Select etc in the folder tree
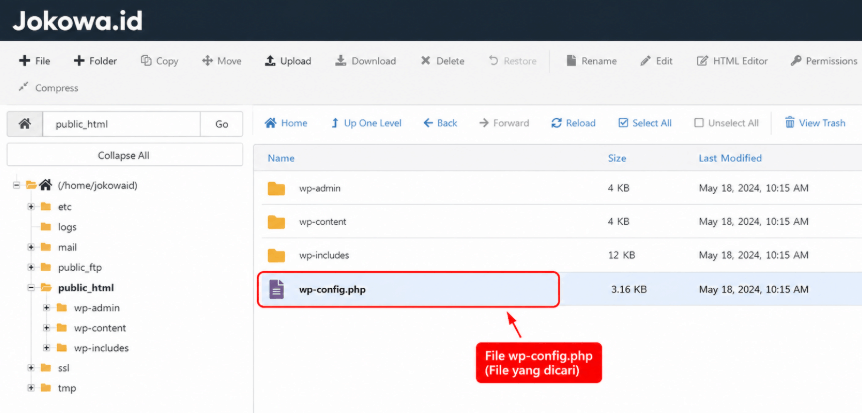The width and height of the screenshot is (862, 413). 65,207
